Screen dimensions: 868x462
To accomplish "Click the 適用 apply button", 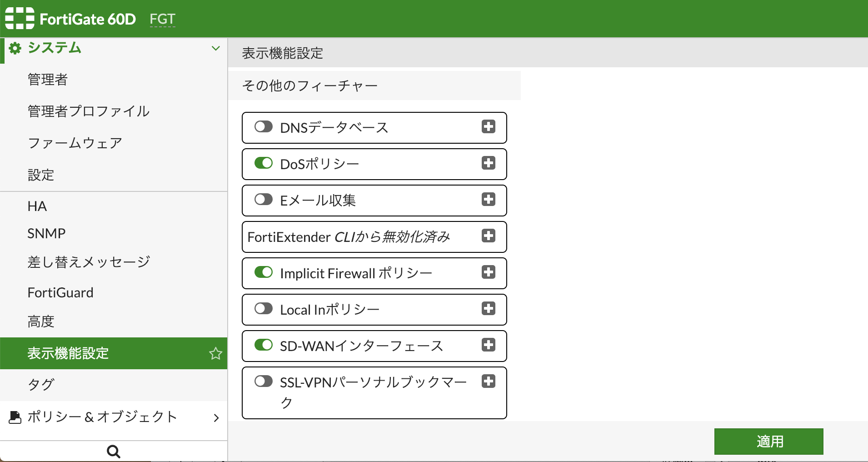I will pyautogui.click(x=768, y=441).
